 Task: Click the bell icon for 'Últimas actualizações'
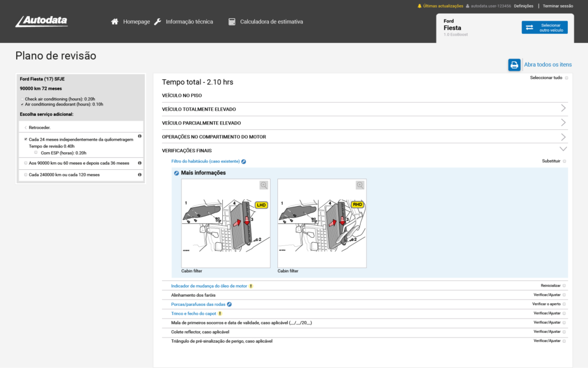tap(420, 6)
